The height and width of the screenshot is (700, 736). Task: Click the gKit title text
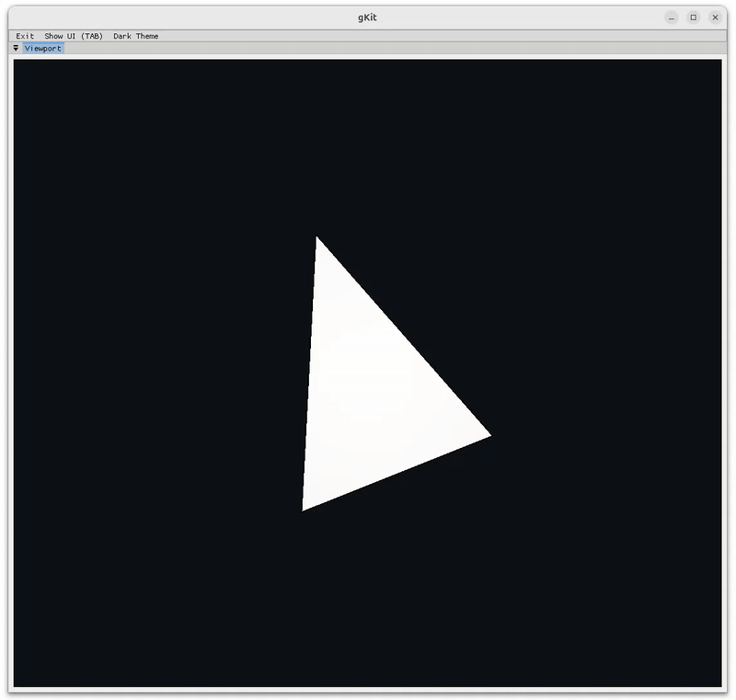(367, 17)
